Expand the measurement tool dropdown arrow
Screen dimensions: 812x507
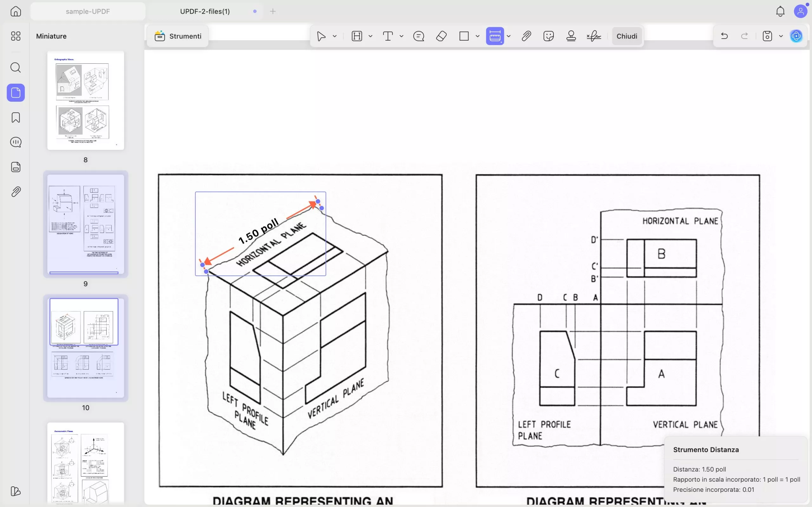509,36
